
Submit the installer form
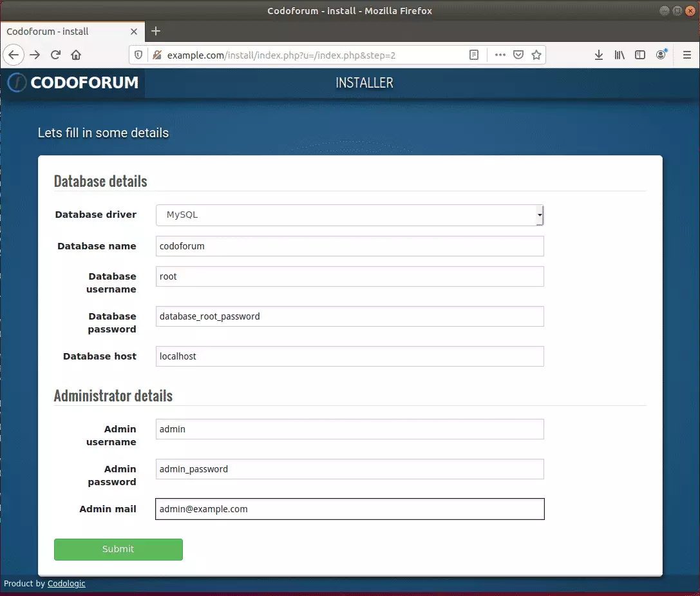click(x=118, y=550)
